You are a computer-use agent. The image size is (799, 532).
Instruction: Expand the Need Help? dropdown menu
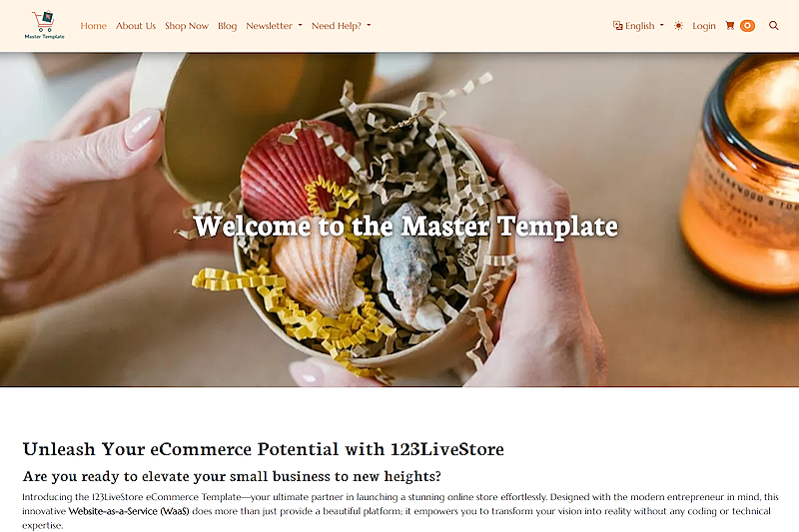[342, 26]
